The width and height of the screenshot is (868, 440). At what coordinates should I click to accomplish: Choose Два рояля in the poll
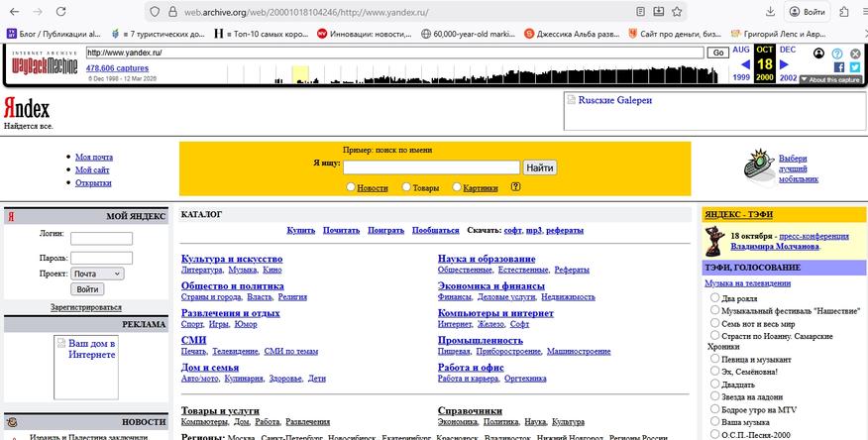(x=714, y=297)
